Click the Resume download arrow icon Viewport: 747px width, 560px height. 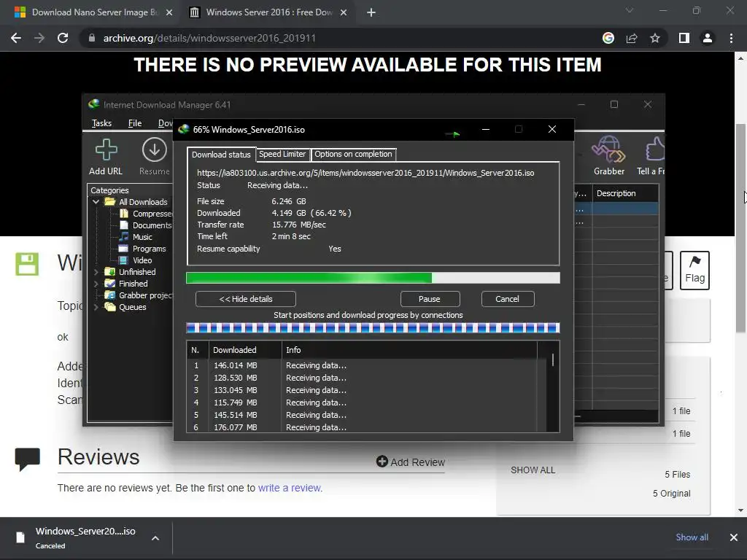(155, 149)
